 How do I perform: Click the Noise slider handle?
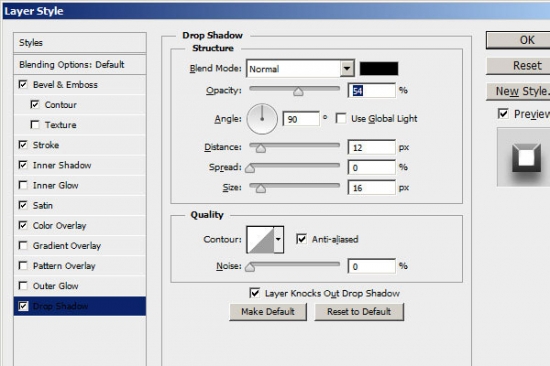click(x=250, y=268)
